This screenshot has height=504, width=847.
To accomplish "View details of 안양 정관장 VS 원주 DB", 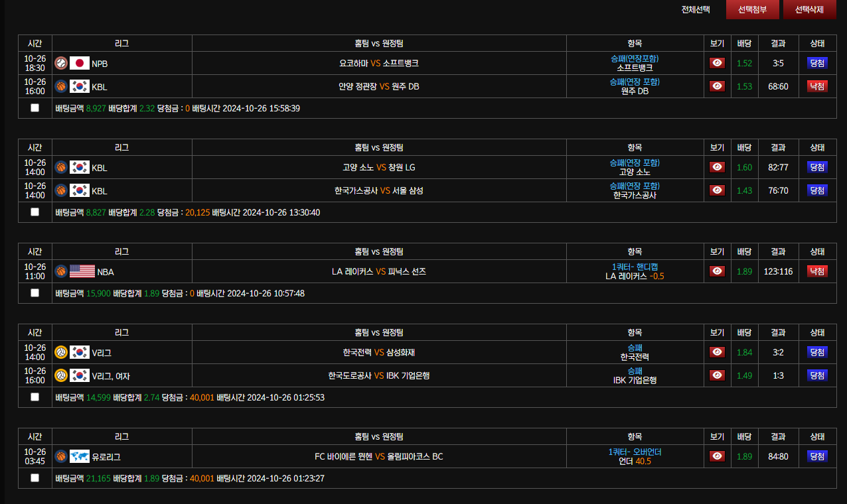I will [717, 86].
